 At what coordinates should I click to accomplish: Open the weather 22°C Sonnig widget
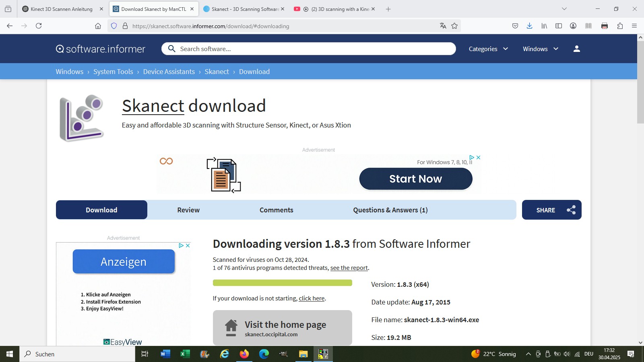(x=494, y=354)
